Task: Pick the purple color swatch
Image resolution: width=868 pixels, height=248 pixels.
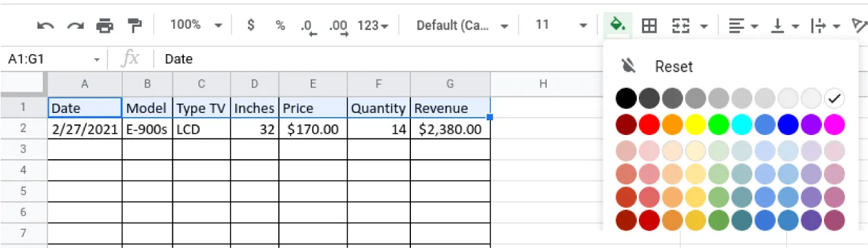Action: pos(811,124)
